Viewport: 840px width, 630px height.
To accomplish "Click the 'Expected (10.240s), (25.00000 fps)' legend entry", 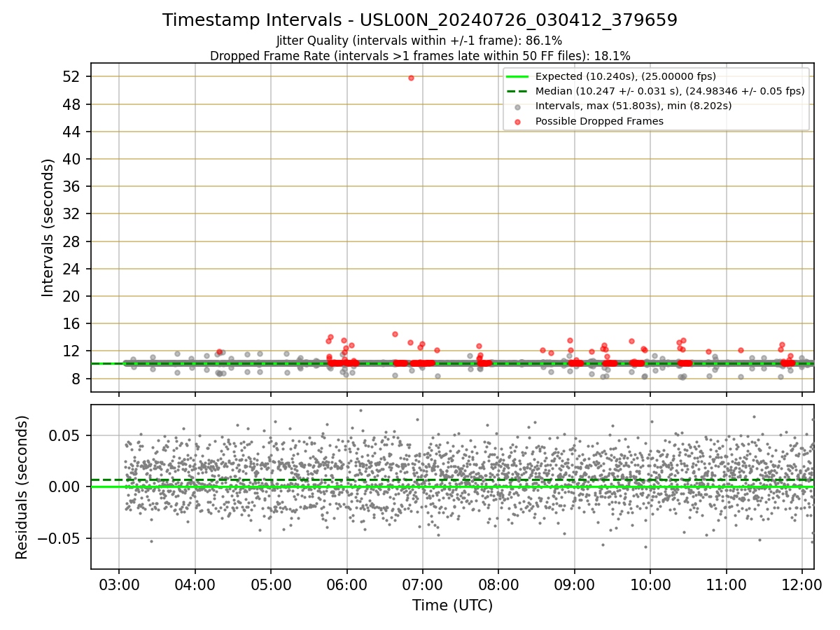I will coord(625,76).
